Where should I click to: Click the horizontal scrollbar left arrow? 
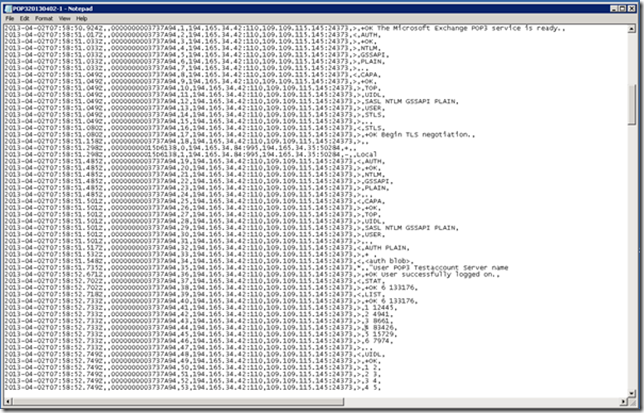point(8,403)
